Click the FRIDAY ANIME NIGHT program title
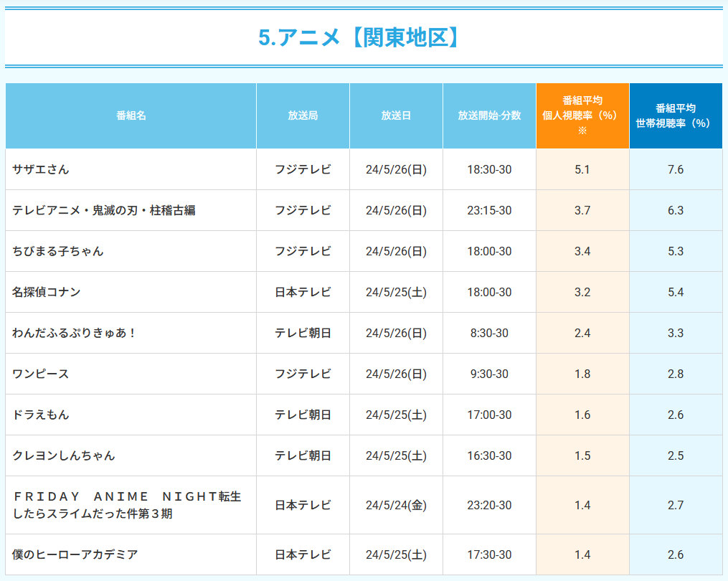 click(126, 505)
